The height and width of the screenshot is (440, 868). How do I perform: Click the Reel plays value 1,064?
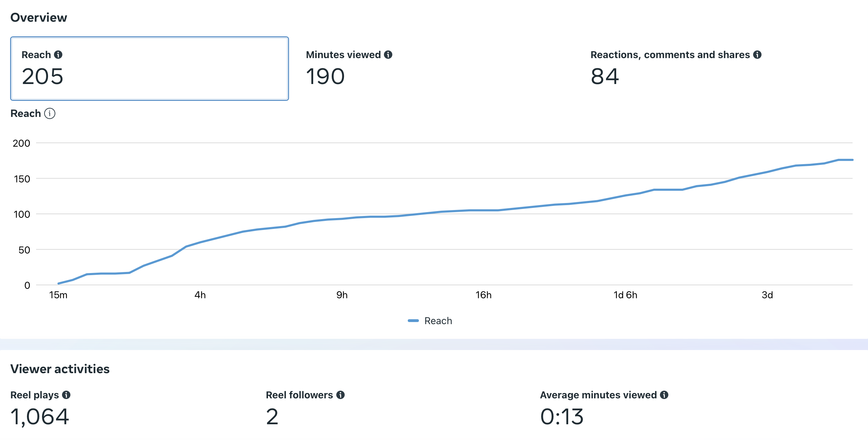click(40, 417)
